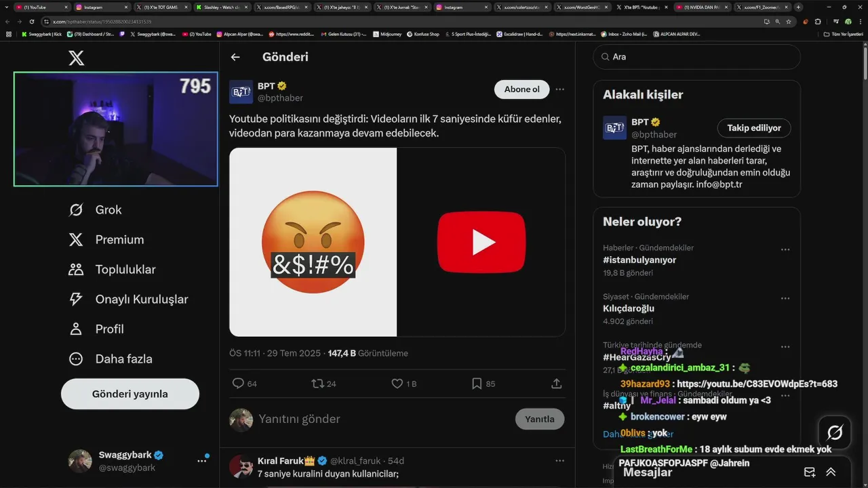
Task: Open the Swaggybark account switcher menu
Action: [202, 460]
